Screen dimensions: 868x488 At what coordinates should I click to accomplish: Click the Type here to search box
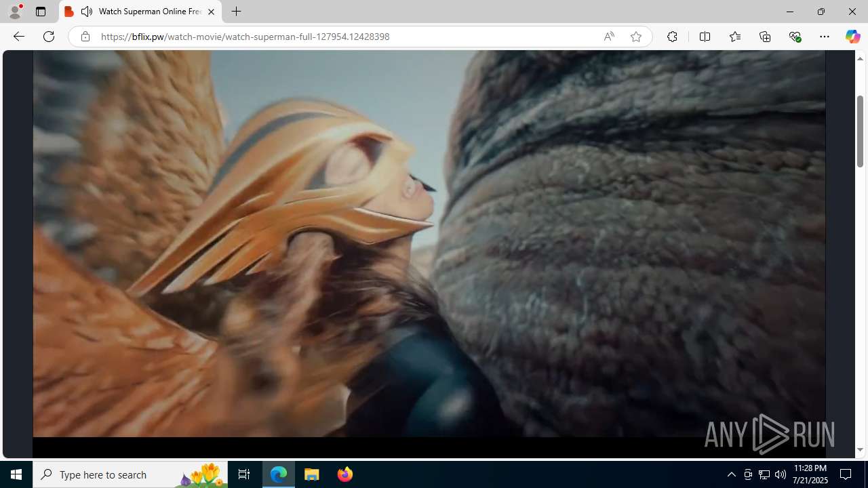pyautogui.click(x=130, y=474)
